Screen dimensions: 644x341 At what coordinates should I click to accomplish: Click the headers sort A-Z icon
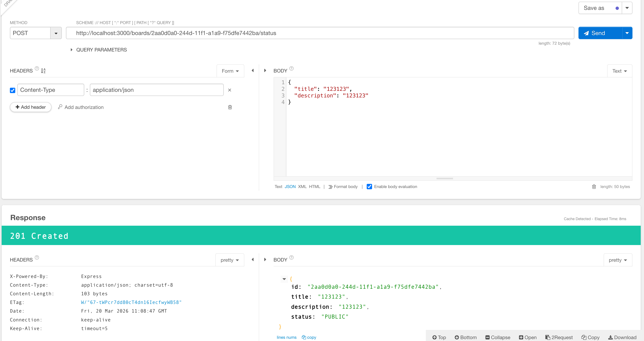tap(43, 71)
